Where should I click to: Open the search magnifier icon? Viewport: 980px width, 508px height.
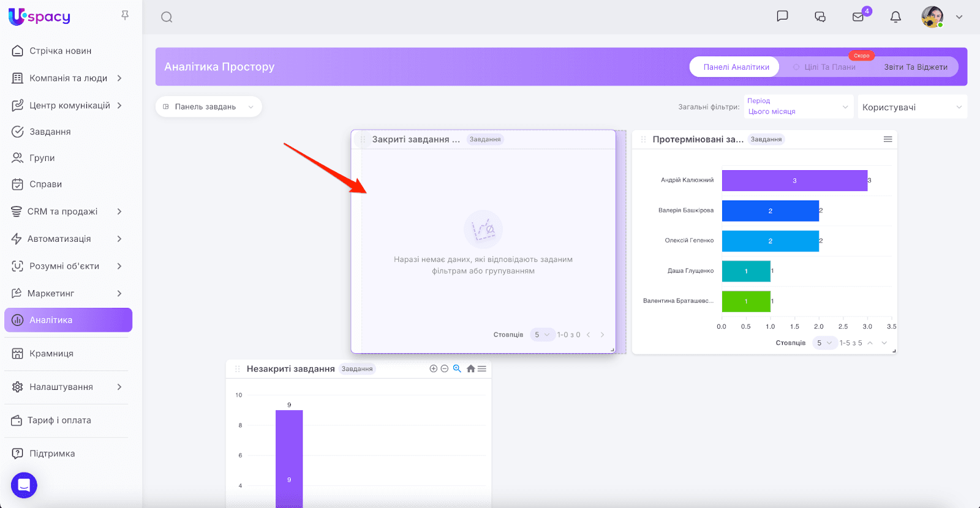click(x=167, y=17)
